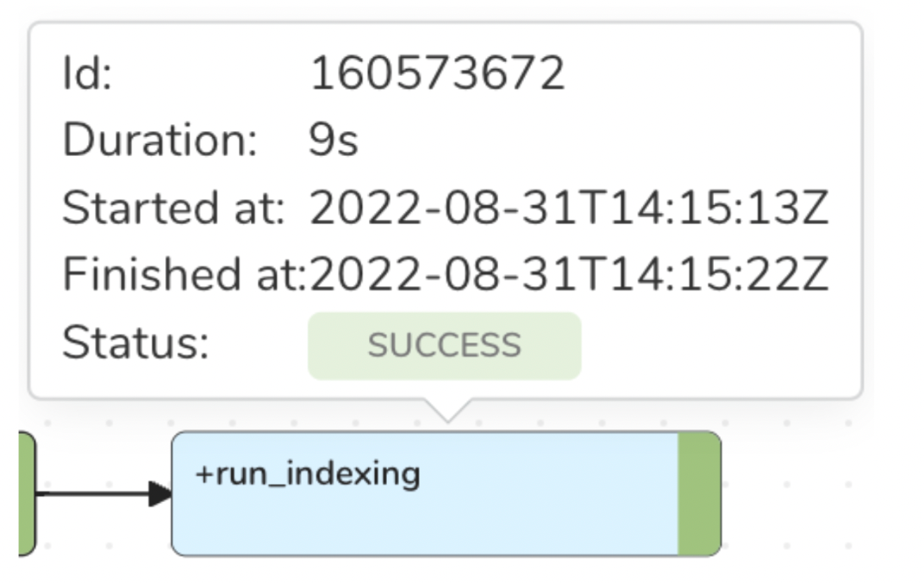This screenshot has height=583, width=924.
Task: Click the "Id:" field label
Action: 87,73
